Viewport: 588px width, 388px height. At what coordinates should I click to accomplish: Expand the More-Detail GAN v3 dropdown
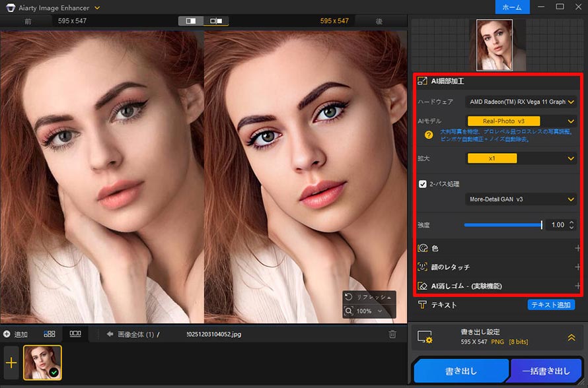521,199
